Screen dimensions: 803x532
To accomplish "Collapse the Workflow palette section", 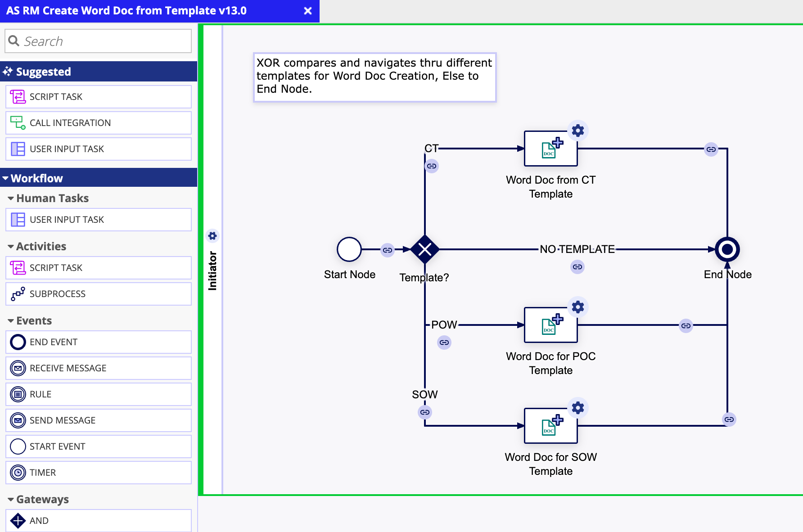I will [x=99, y=178].
